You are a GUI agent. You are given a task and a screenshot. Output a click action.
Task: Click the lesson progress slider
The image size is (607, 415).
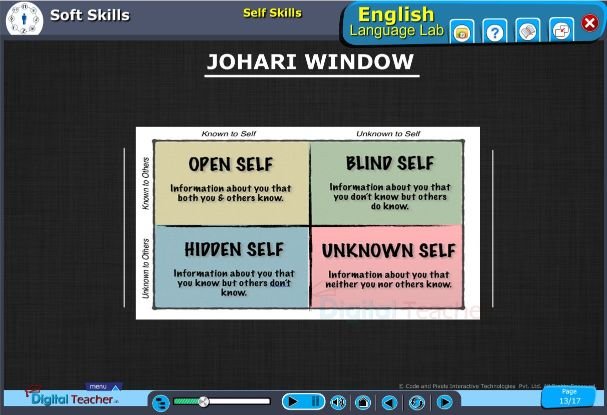[222, 402]
